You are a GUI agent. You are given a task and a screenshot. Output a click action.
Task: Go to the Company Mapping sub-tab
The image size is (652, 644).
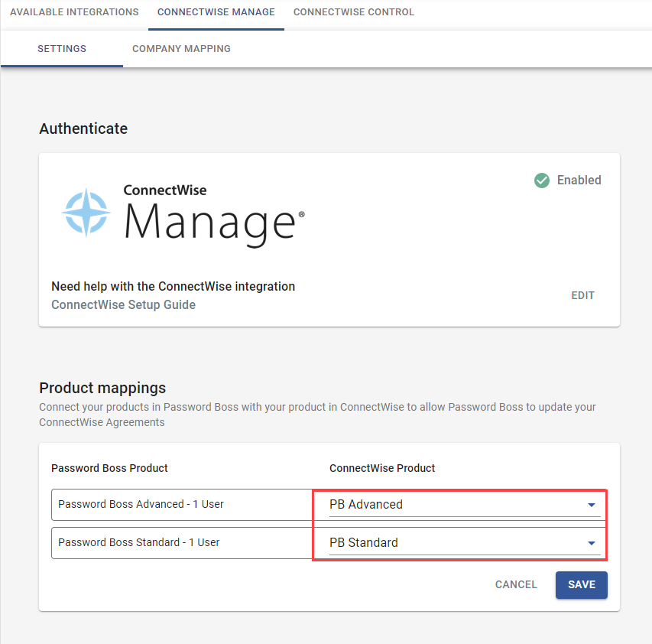click(181, 49)
